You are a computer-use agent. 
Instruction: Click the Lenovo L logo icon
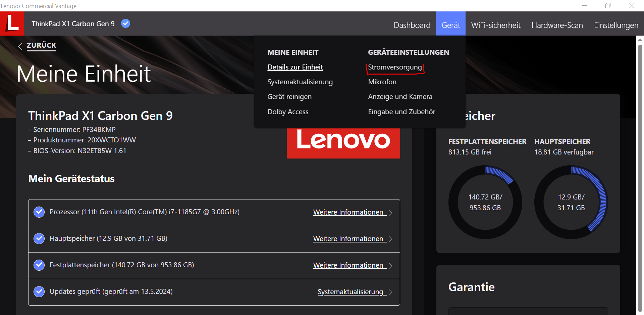pyautogui.click(x=12, y=23)
